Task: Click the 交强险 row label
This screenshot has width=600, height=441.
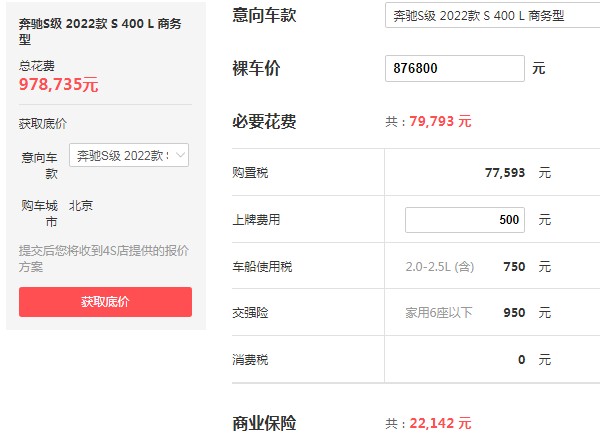Action: [x=250, y=313]
